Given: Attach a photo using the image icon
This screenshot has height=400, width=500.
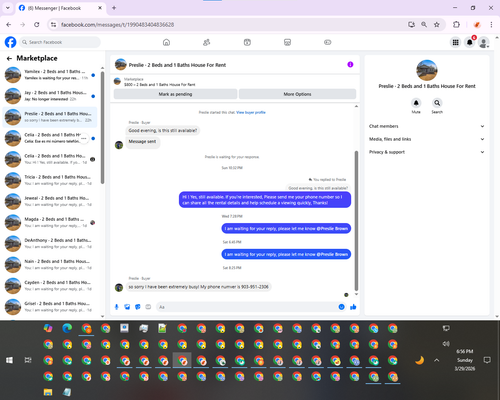Looking at the screenshot, I should [x=127, y=307].
